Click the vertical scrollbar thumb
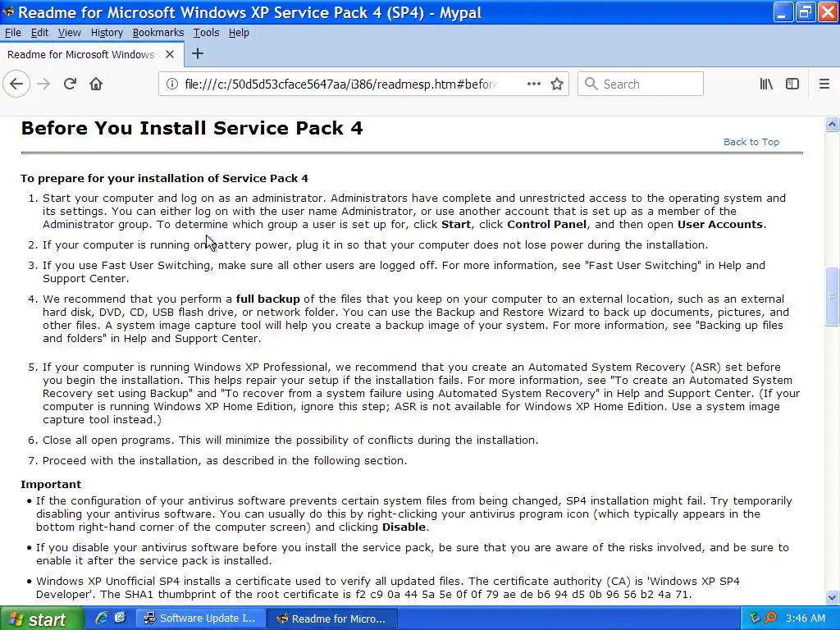Screen dimensions: 840x630 (832, 295)
